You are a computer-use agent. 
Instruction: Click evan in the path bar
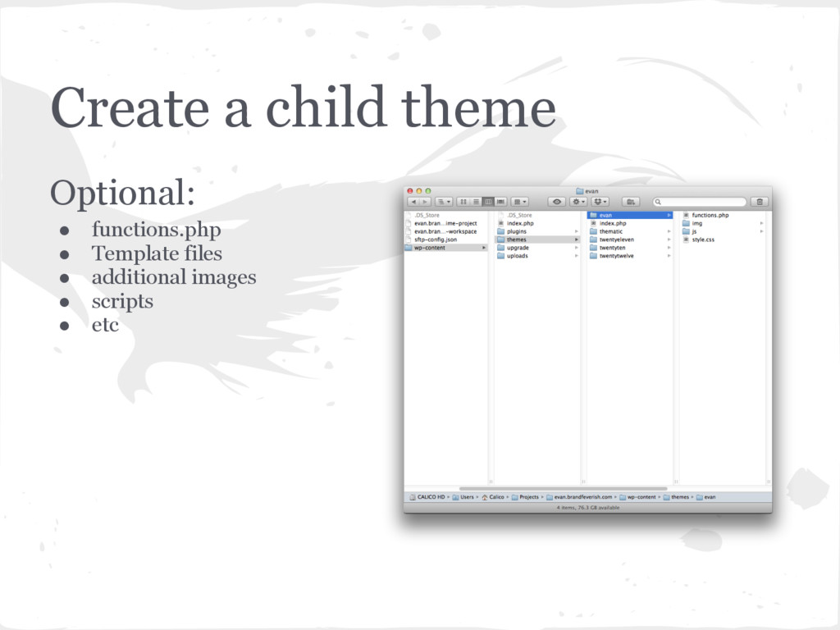tap(706, 497)
